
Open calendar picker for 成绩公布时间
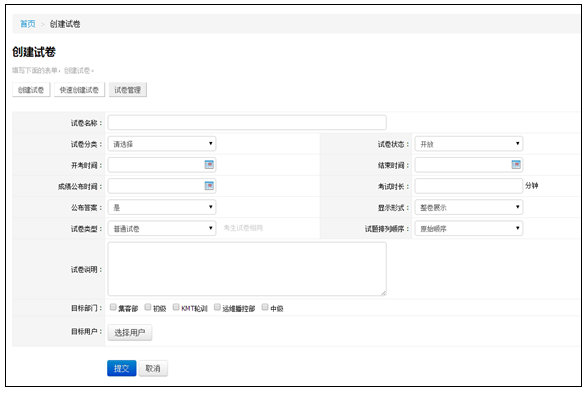coord(209,186)
